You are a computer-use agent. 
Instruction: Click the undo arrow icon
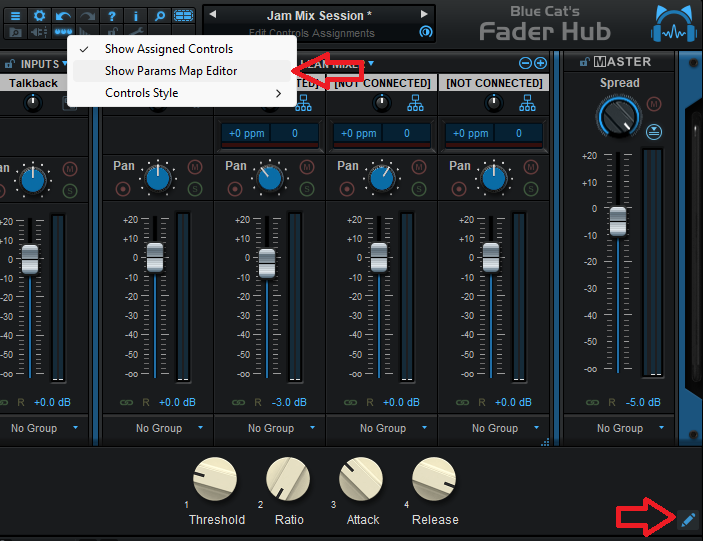[x=63, y=17]
